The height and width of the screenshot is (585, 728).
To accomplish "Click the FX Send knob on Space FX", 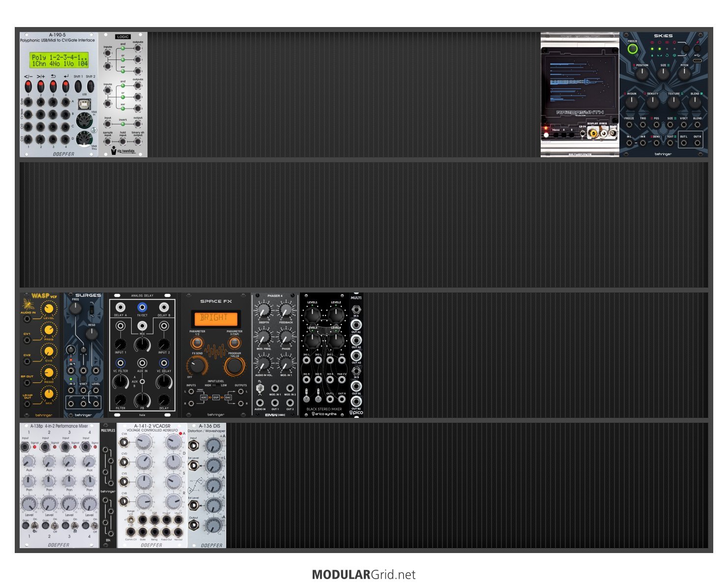I will click(x=197, y=366).
